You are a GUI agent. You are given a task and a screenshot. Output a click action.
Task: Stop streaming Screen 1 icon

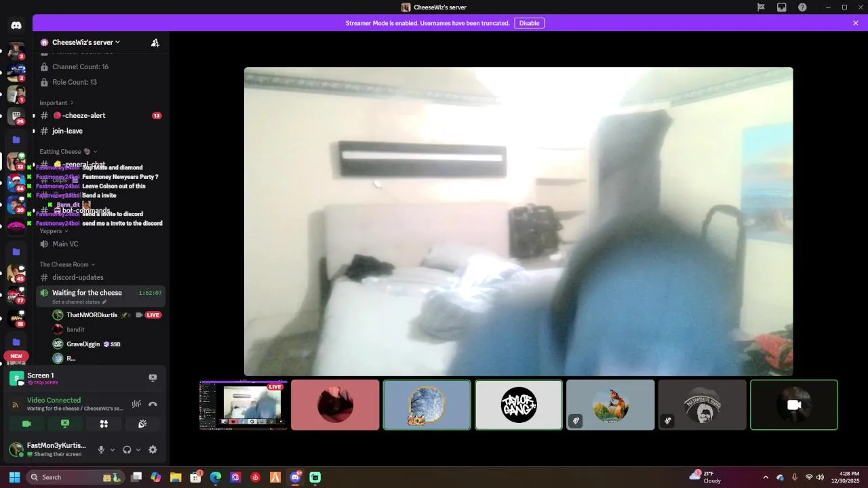point(153,378)
